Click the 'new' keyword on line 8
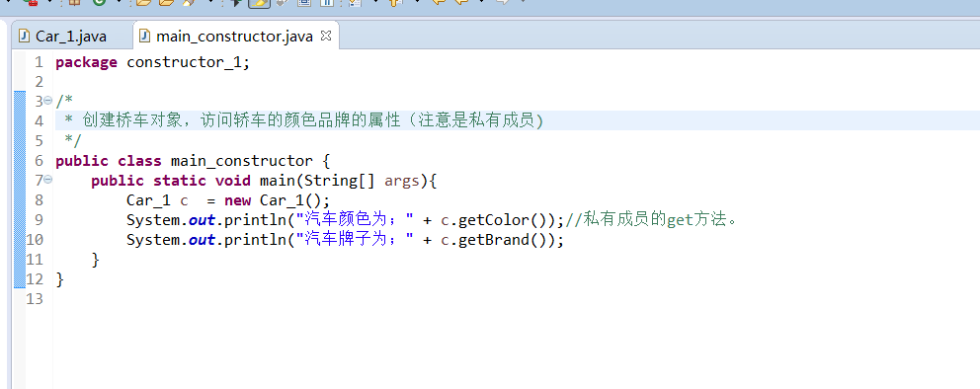Viewport: 980px width, 389px height. [x=237, y=200]
